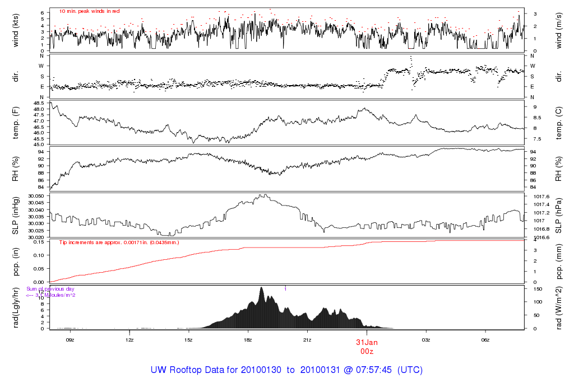Click the 'UW Rooftop Data' title caption
This screenshot has height=392, width=574.
tap(286, 370)
